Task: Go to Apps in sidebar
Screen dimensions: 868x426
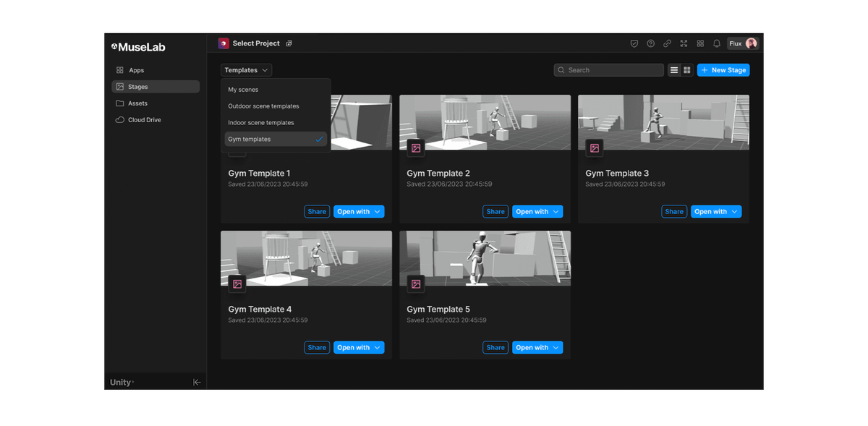Action: [x=156, y=70]
